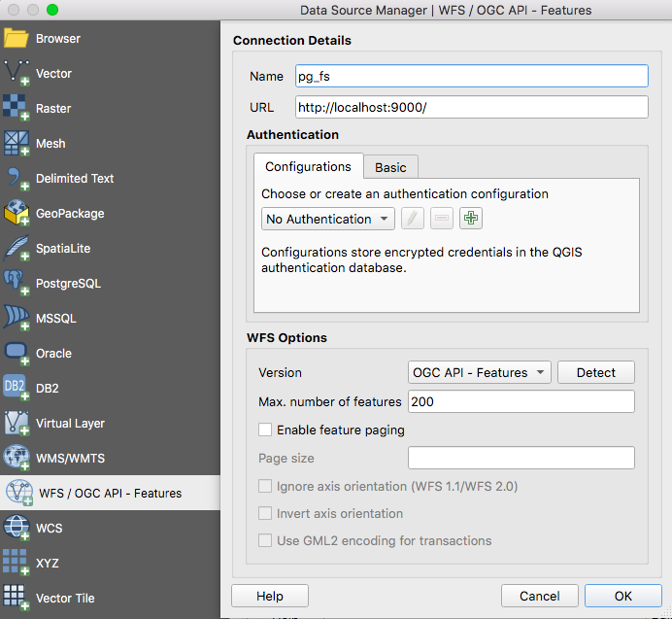The width and height of the screenshot is (672, 619).
Task: Open the Vector Tile source icon
Action: click(16, 598)
